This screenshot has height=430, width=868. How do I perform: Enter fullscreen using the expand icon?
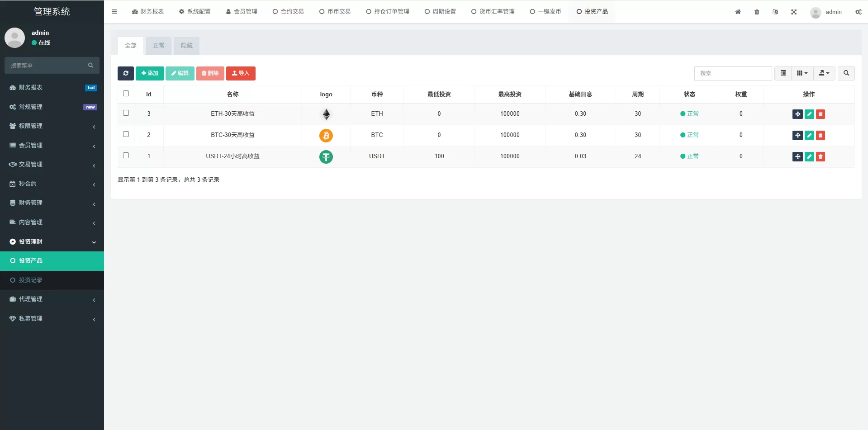(x=794, y=12)
